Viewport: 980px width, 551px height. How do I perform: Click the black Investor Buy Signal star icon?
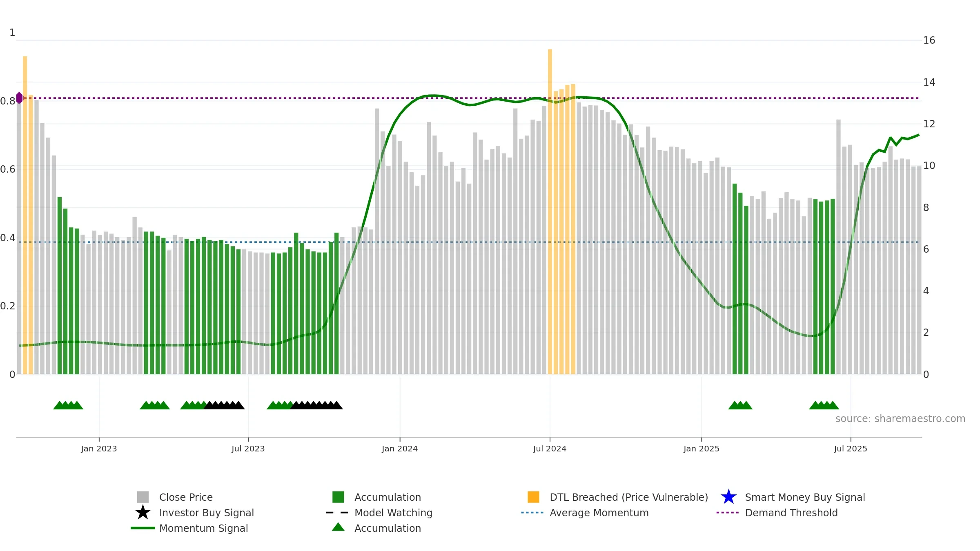pos(143,512)
